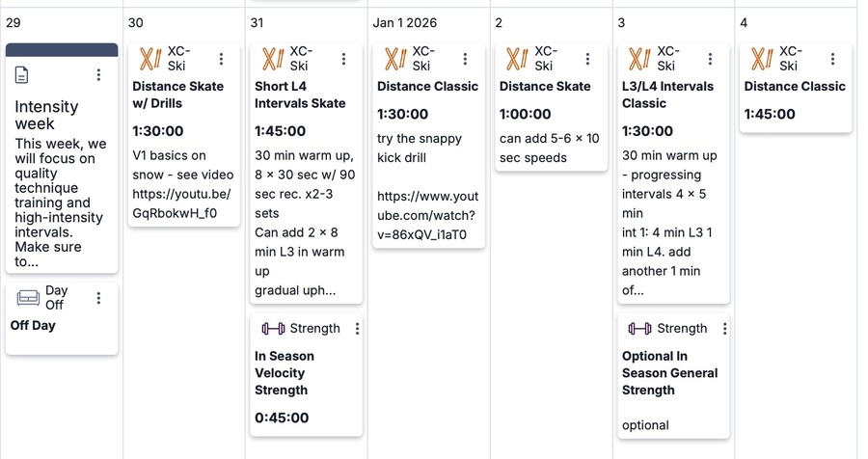Screen dimensions: 868x459
Task: Click the note document icon on Dec 29
Action: [x=23, y=75]
